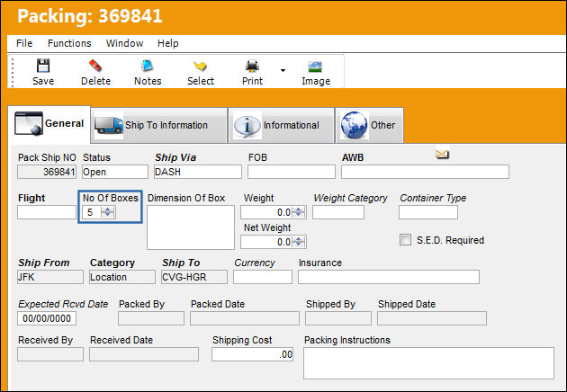567x392 pixels.
Task: Switch to the General tab
Action: point(49,124)
